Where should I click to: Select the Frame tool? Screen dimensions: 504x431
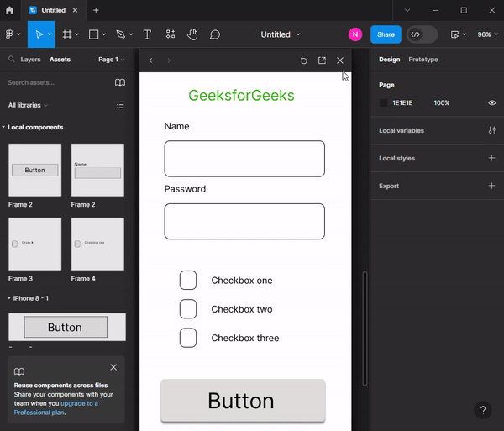pos(67,34)
